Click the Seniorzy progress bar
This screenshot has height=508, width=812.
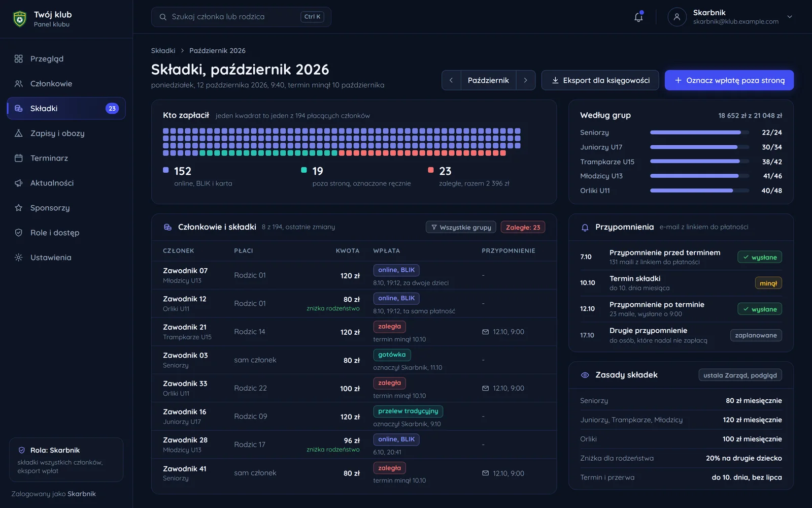pos(699,133)
